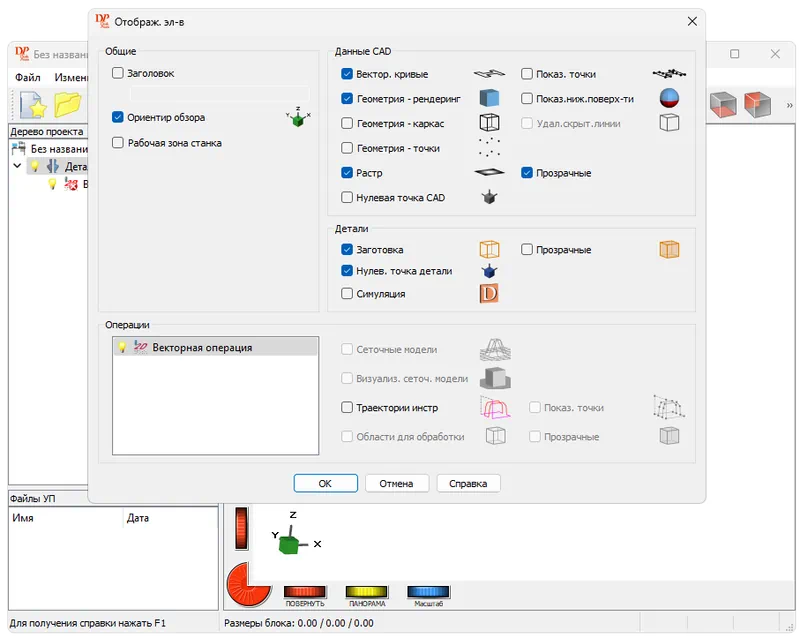Viewport: 800px width, 638px height.
Task: Uncheck Ориентир обзора checkbox
Action: click(x=118, y=117)
